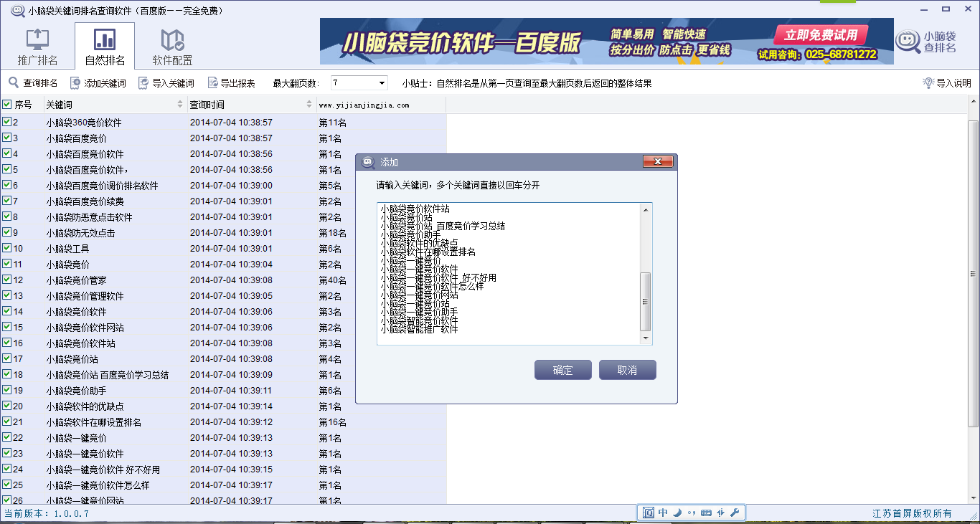Sort by the 关键词 column arrows
The width and height of the screenshot is (980, 524).
point(180,105)
